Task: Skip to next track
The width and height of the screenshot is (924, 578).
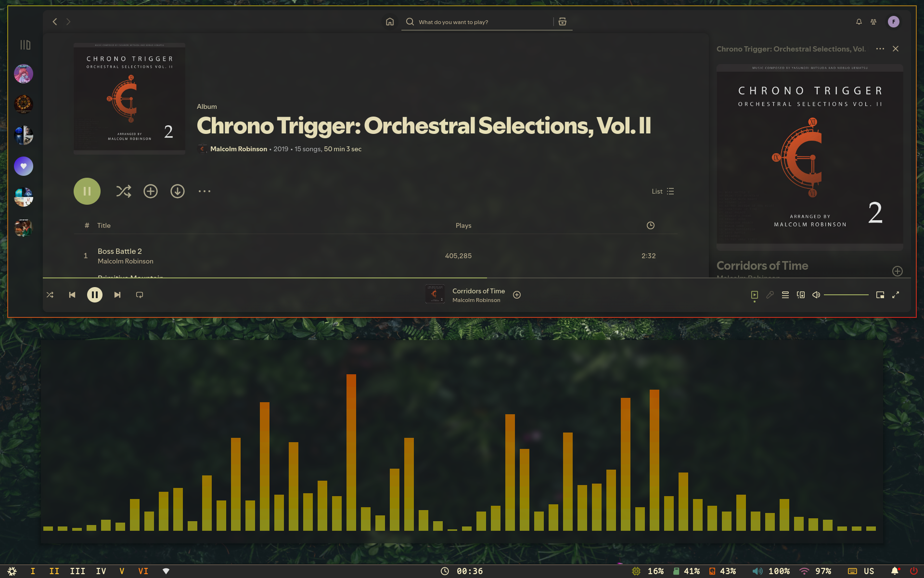Action: pos(117,295)
